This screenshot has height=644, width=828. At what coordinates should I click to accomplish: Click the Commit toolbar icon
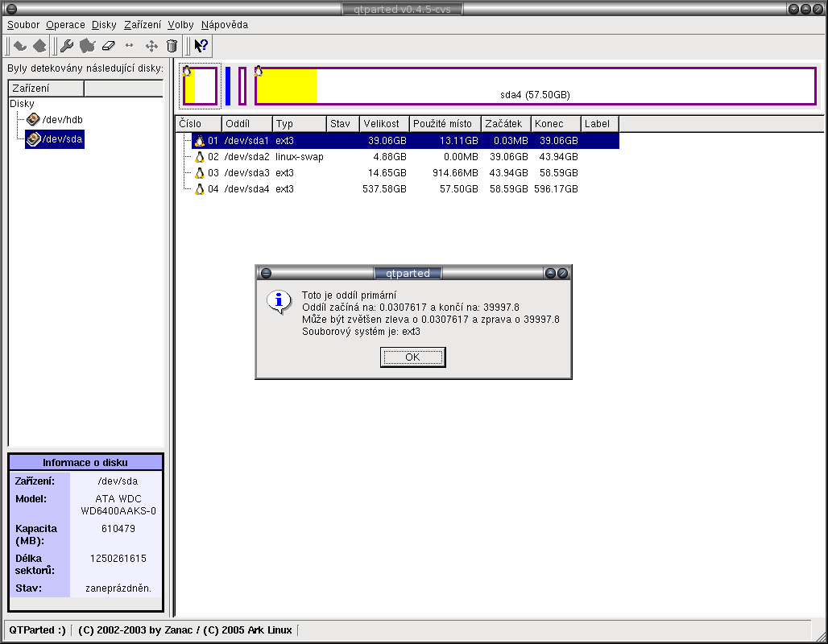pyautogui.click(x=39, y=46)
